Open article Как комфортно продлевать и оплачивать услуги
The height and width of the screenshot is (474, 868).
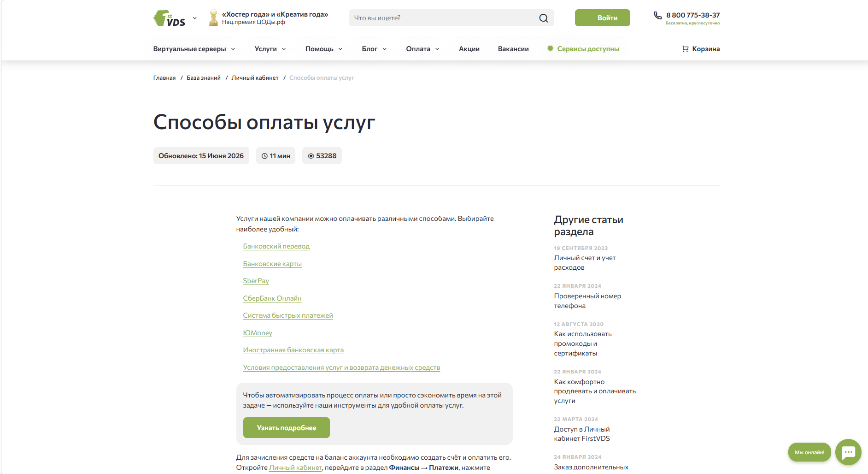595,391
